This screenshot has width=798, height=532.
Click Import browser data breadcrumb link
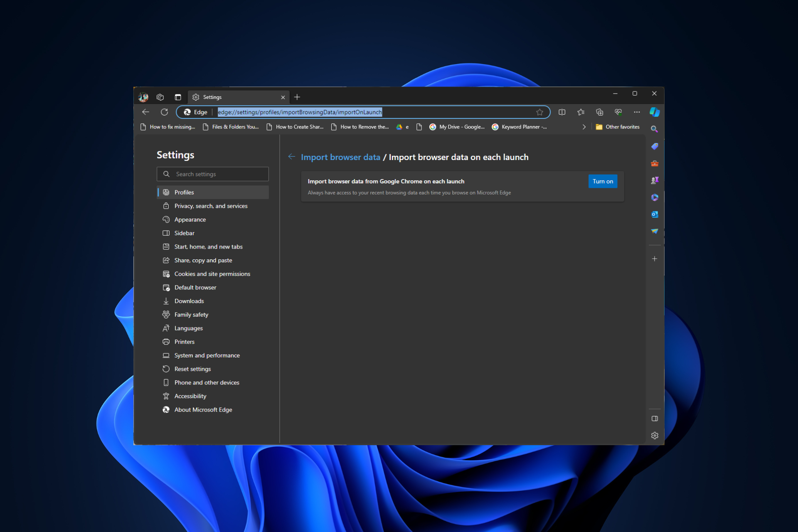(340, 157)
